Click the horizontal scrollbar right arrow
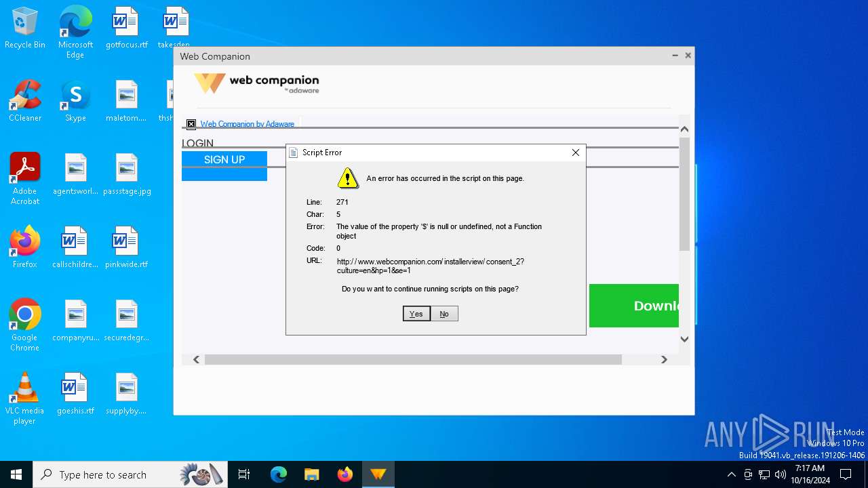 (664, 359)
